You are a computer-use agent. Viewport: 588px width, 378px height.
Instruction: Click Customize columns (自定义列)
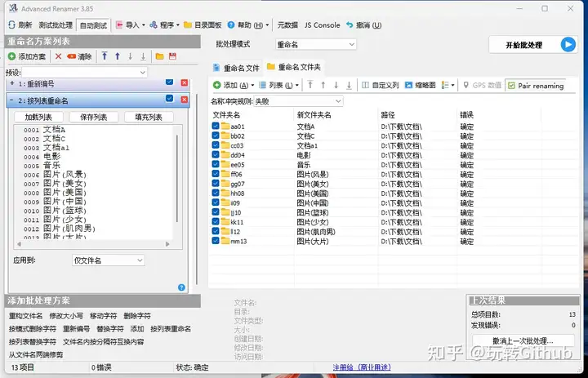tap(380, 86)
